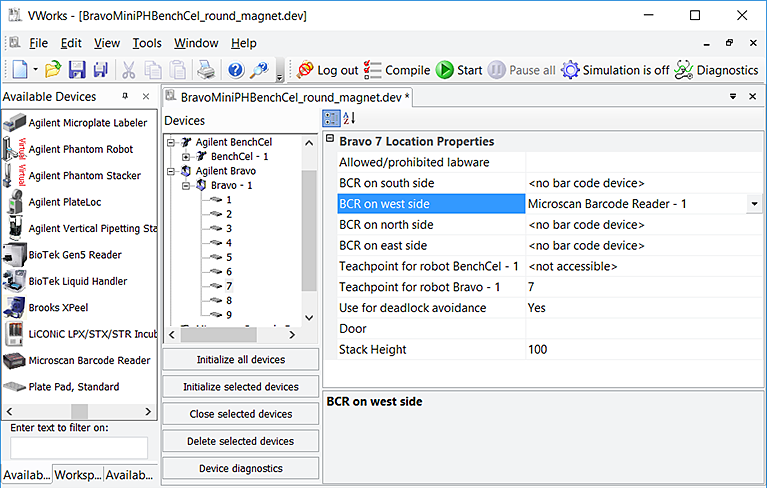This screenshot has width=767, height=488.
Task: Collapse Bravo 7 Location Properties section
Action: click(330, 141)
